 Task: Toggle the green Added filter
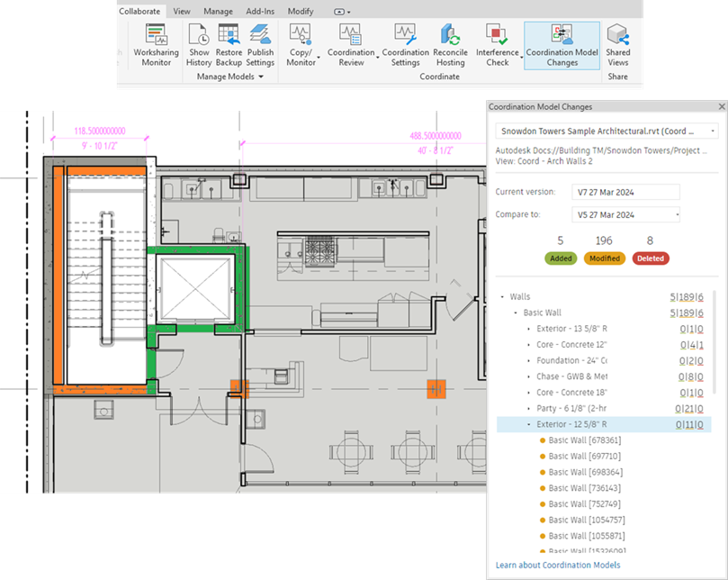pyautogui.click(x=561, y=258)
